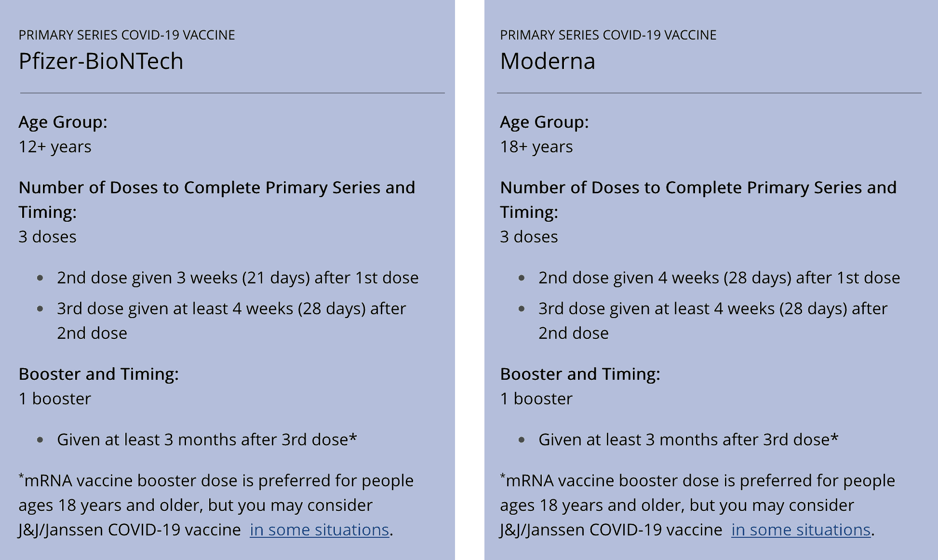Screen dimensions: 938x560
Task: Click '2nd dose given 4 weeks (28 days)' bullet
Action: pos(719,278)
